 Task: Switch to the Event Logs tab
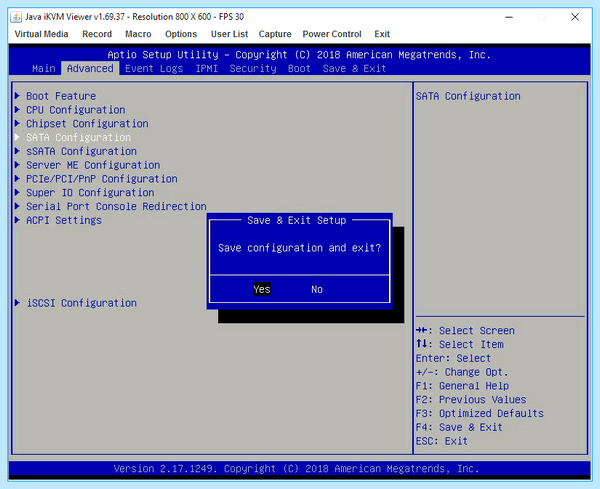(154, 68)
